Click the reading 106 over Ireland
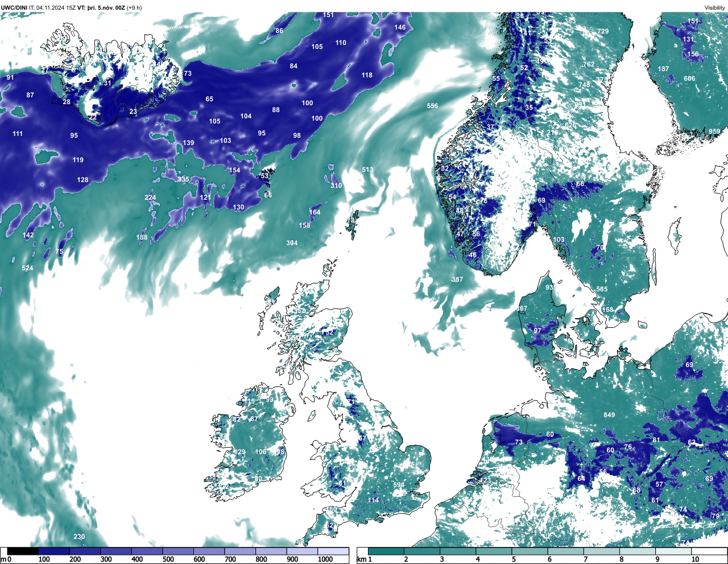728x564 pixels. [x=260, y=452]
